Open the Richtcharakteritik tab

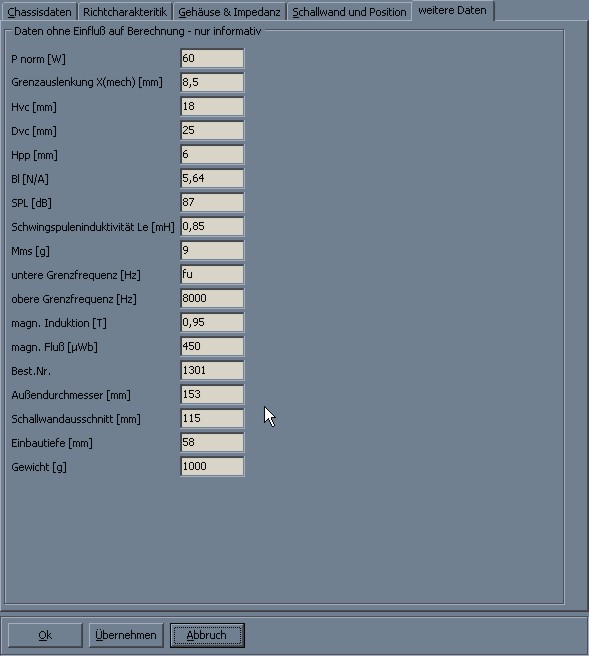(x=125, y=12)
